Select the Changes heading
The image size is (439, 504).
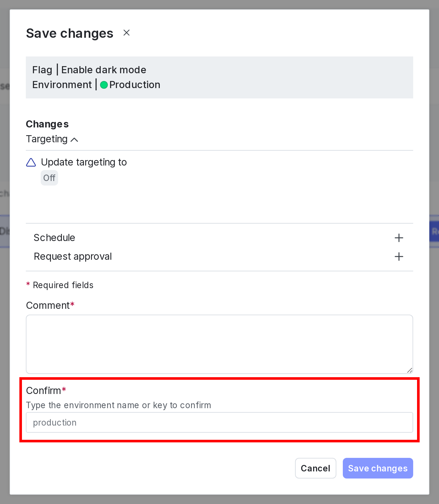(x=47, y=124)
